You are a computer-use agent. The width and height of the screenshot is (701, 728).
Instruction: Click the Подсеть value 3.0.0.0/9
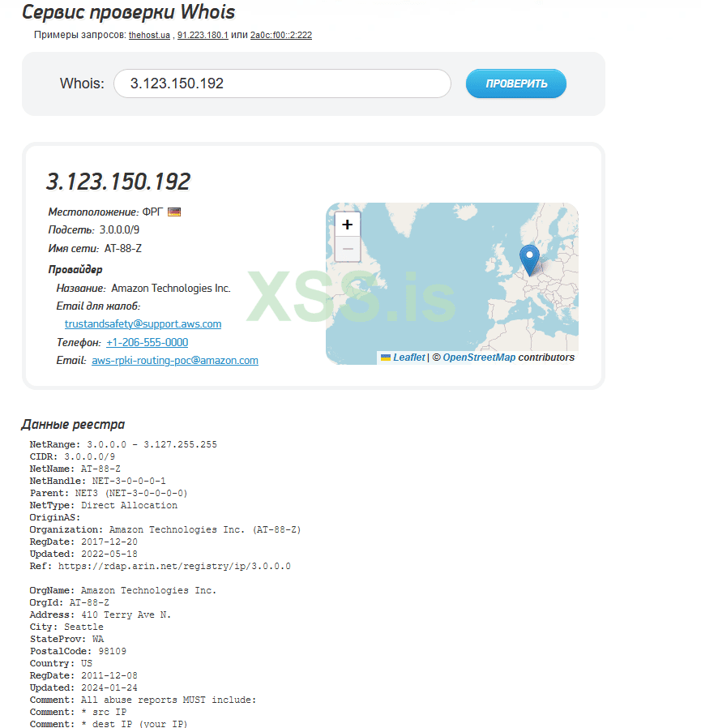[x=119, y=229]
